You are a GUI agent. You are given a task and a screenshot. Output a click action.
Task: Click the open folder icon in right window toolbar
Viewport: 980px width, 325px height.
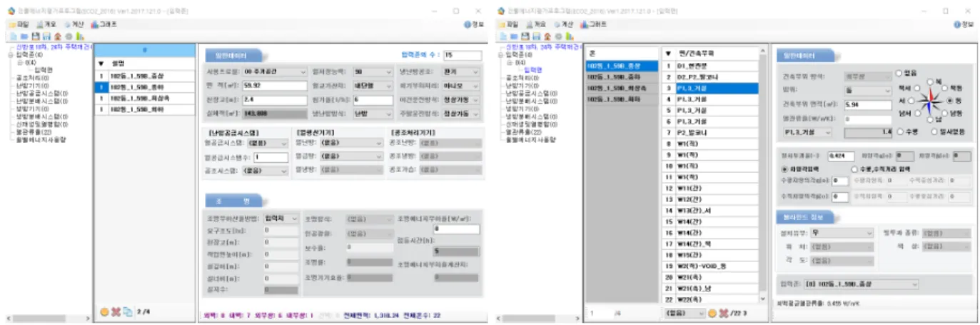pyautogui.click(x=515, y=36)
